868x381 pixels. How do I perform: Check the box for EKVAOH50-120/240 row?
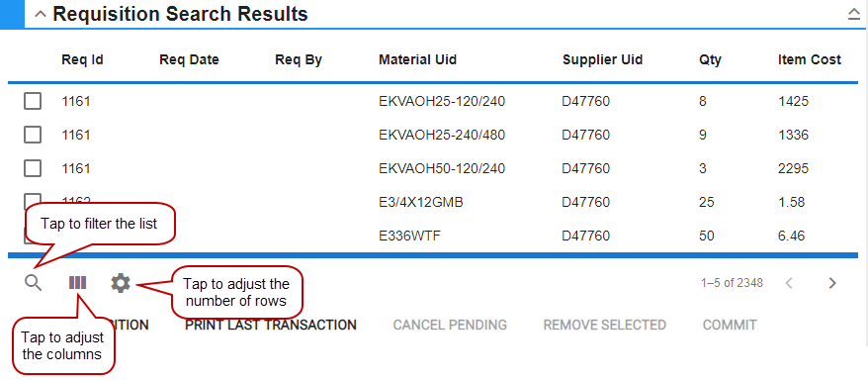(33, 168)
